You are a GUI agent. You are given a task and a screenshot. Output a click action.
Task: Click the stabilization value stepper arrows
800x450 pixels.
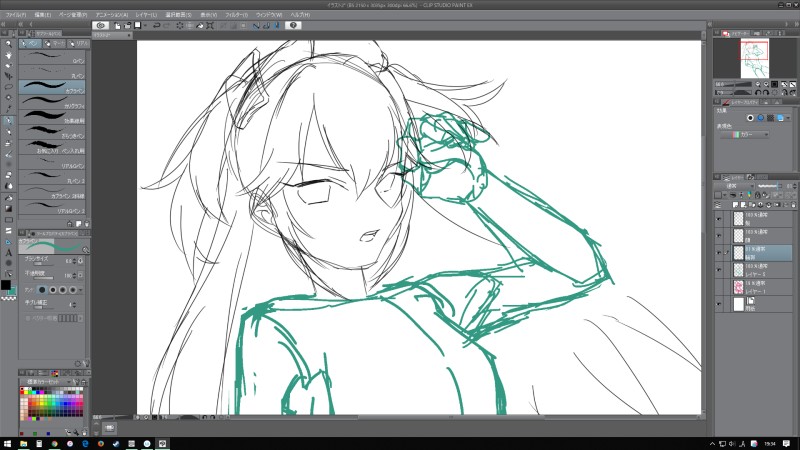(74, 305)
